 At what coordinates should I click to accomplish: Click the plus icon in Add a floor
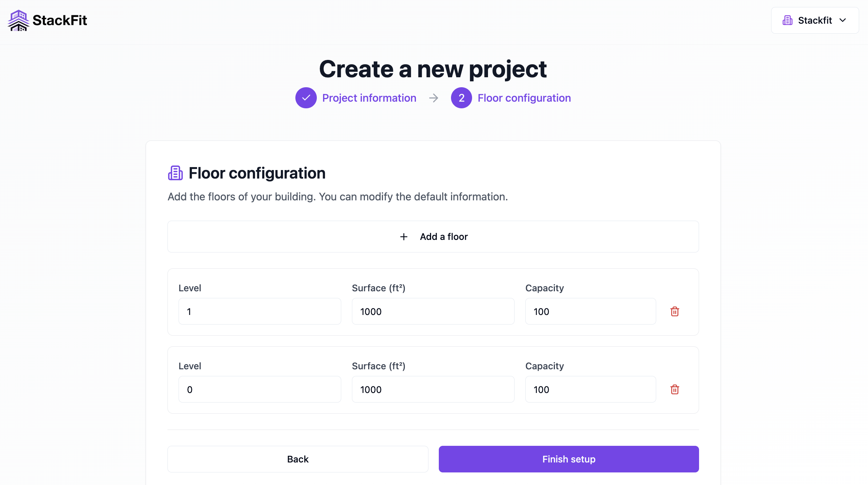click(403, 237)
